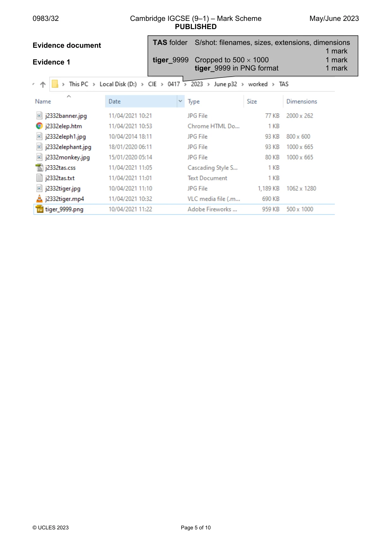Navigate to This PC in breadcrumb
The width and height of the screenshot is (392, 555).
pyautogui.click(x=79, y=84)
